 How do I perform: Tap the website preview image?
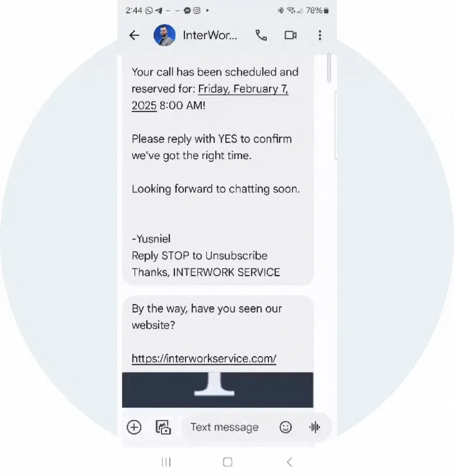pyautogui.click(x=218, y=390)
